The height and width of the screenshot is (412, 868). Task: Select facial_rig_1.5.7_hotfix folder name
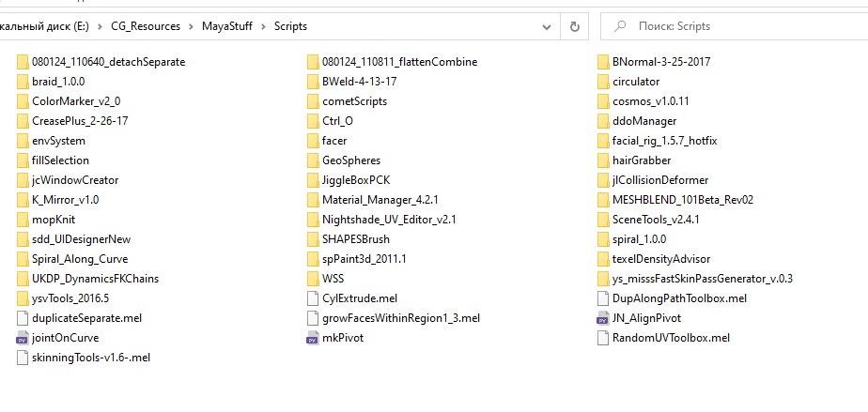(x=665, y=141)
